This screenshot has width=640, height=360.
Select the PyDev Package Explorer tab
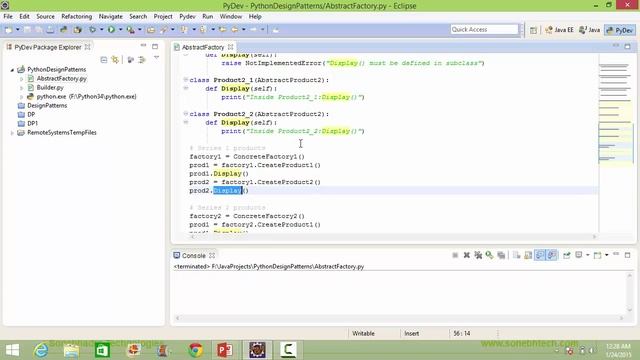click(x=48, y=47)
